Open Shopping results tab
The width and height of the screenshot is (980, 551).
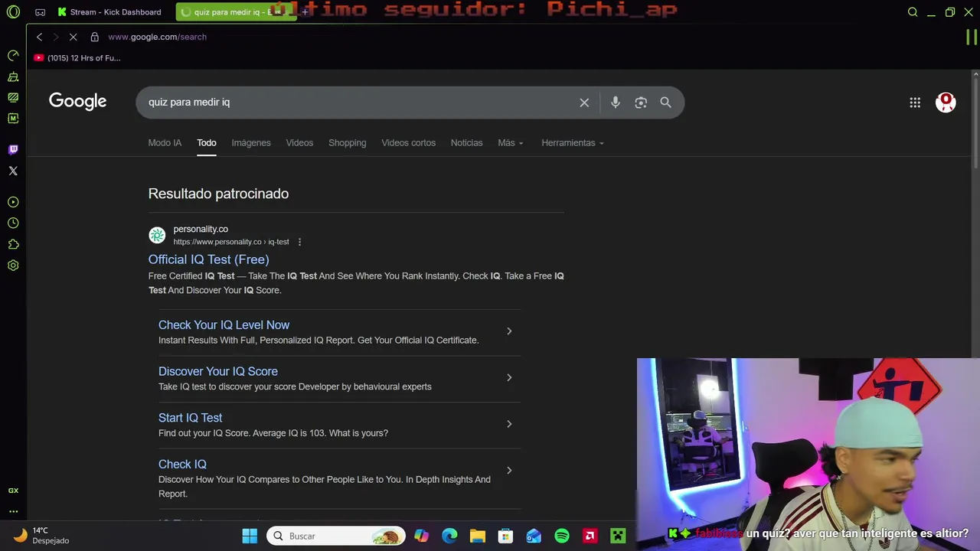click(347, 143)
